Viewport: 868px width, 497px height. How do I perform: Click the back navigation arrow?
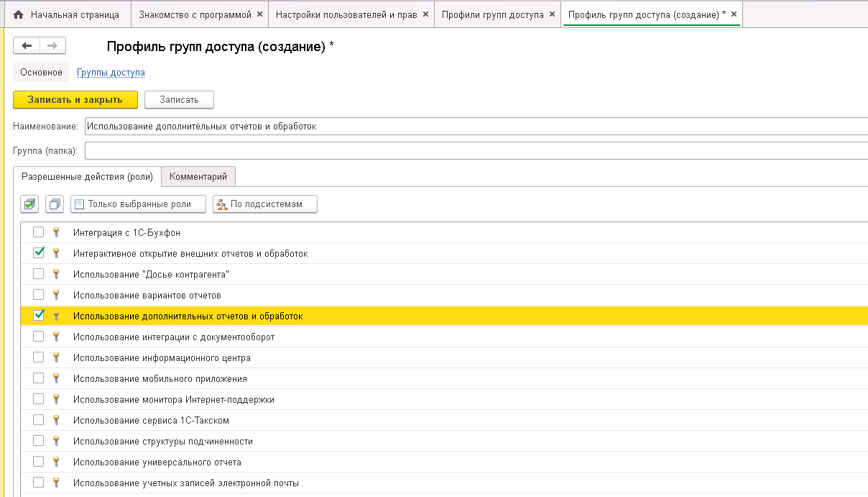(27, 46)
